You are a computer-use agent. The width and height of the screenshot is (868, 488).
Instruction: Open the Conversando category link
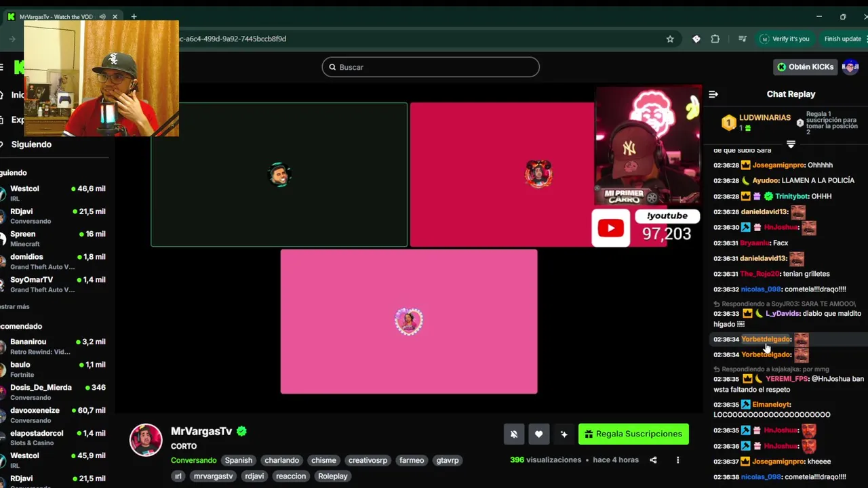193,460
